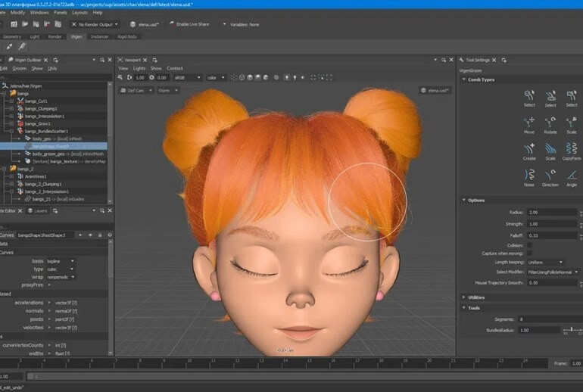Open the Lights menu in Viewport

click(x=139, y=68)
